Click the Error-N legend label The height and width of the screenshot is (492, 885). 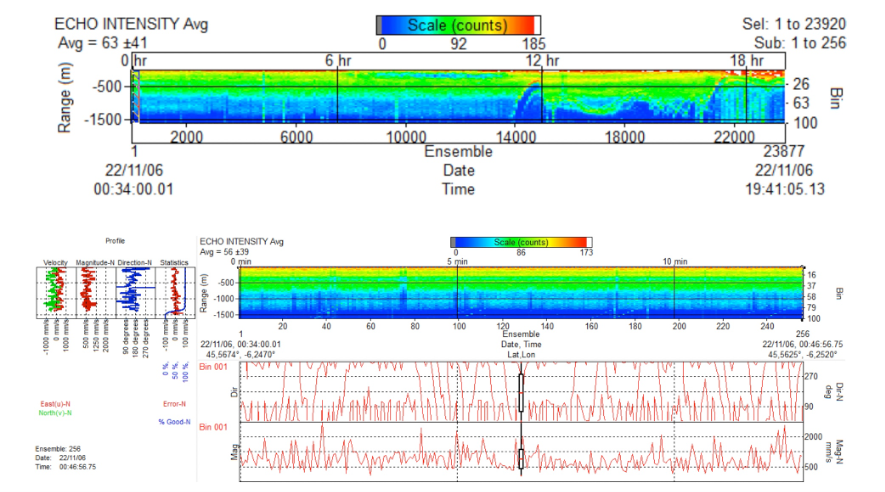point(175,403)
